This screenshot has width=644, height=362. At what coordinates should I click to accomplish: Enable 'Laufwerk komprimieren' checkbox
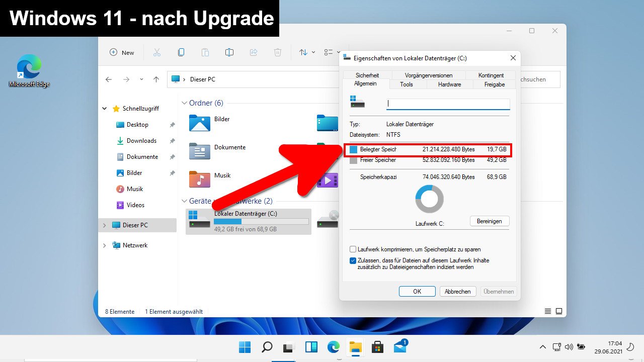(353, 249)
